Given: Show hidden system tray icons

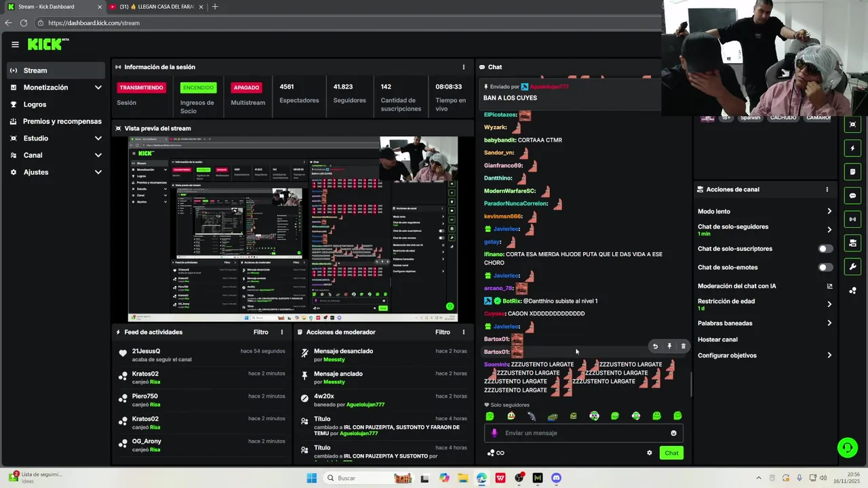Looking at the screenshot, I should (x=758, y=478).
